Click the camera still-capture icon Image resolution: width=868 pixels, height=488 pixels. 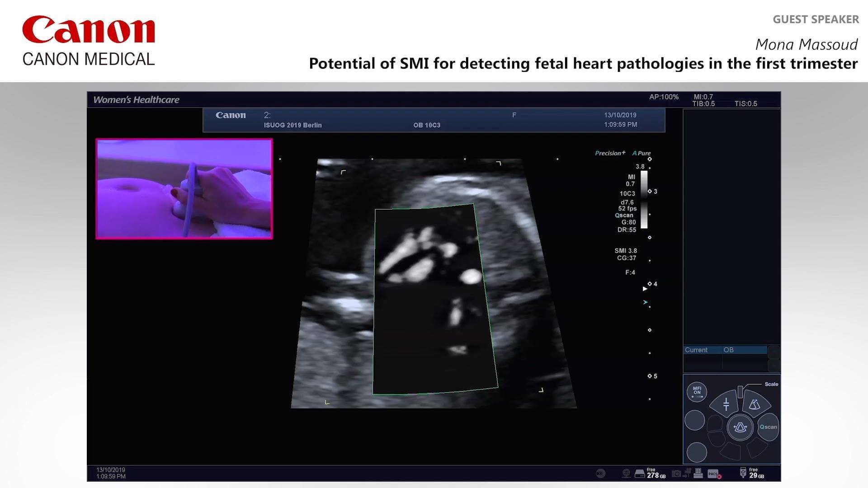pyautogui.click(x=676, y=474)
